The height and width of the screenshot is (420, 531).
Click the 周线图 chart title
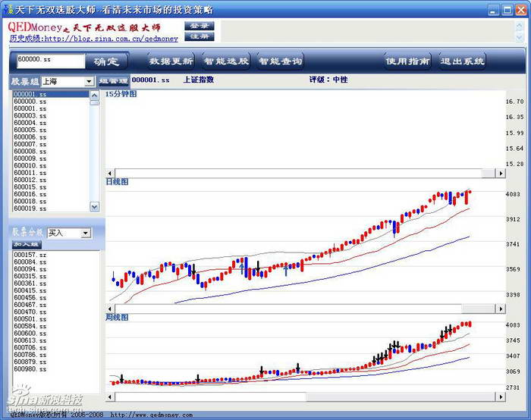pos(117,317)
